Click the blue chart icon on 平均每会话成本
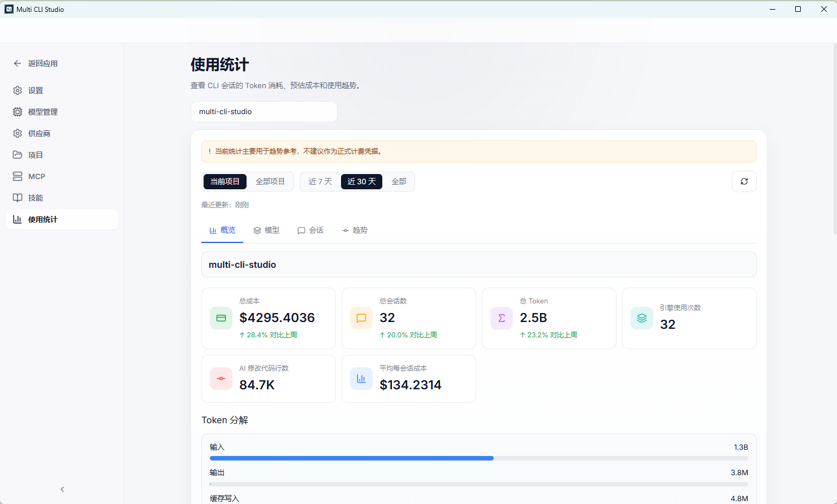The image size is (837, 504). tap(361, 379)
